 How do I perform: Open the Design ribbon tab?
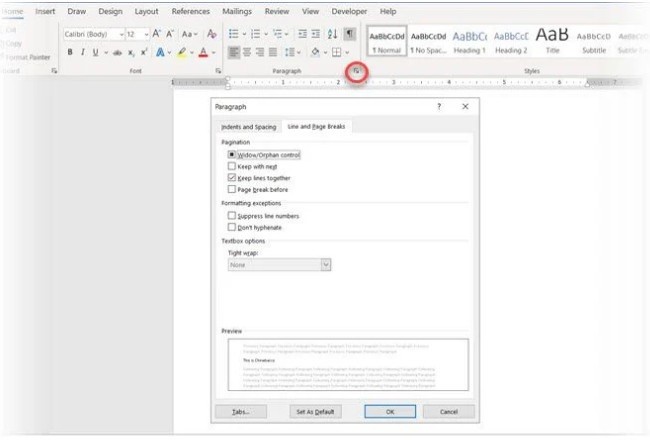[110, 11]
